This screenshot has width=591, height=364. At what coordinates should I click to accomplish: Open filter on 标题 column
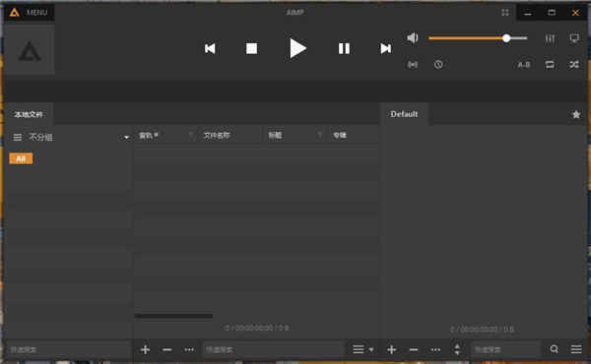(x=320, y=135)
